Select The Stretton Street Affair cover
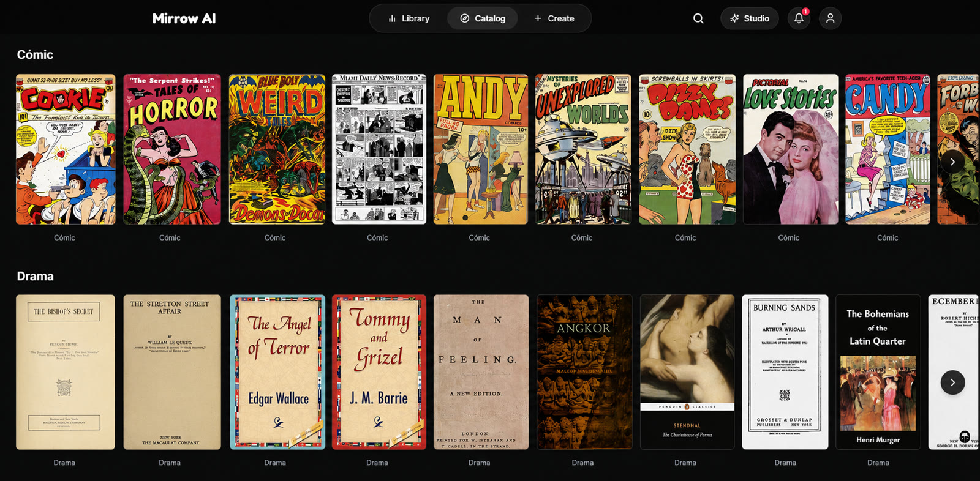 click(x=172, y=372)
